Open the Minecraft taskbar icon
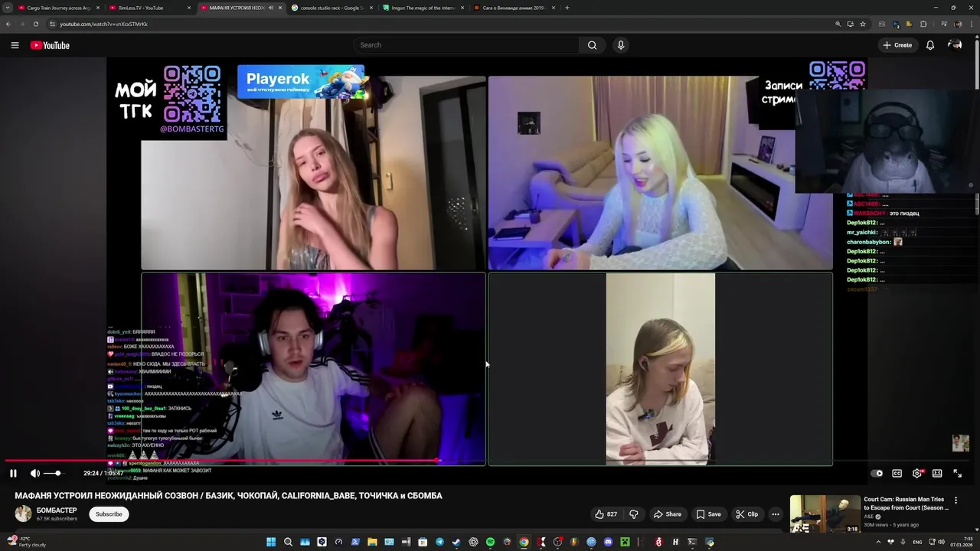The image size is (980, 551). click(625, 542)
